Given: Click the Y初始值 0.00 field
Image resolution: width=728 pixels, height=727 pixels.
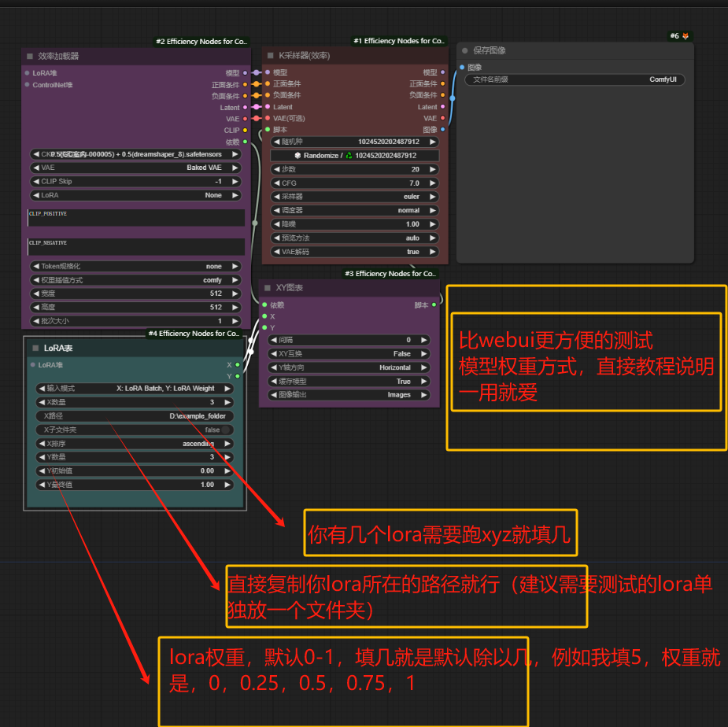Looking at the screenshot, I should [135, 471].
